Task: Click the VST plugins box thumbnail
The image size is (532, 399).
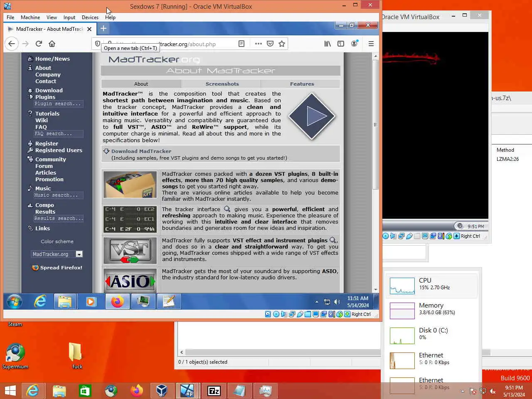Action: pyautogui.click(x=130, y=185)
